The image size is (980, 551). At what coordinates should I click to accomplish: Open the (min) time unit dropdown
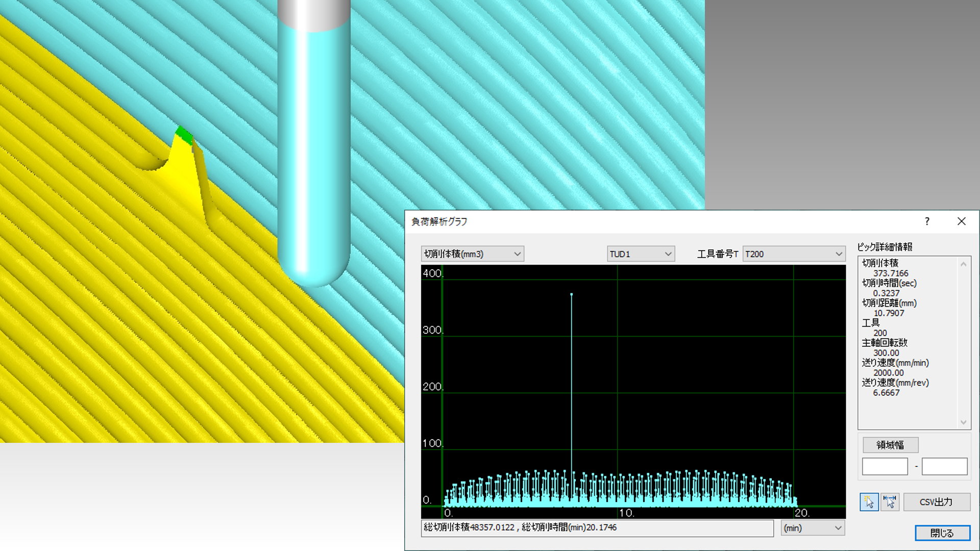813,528
